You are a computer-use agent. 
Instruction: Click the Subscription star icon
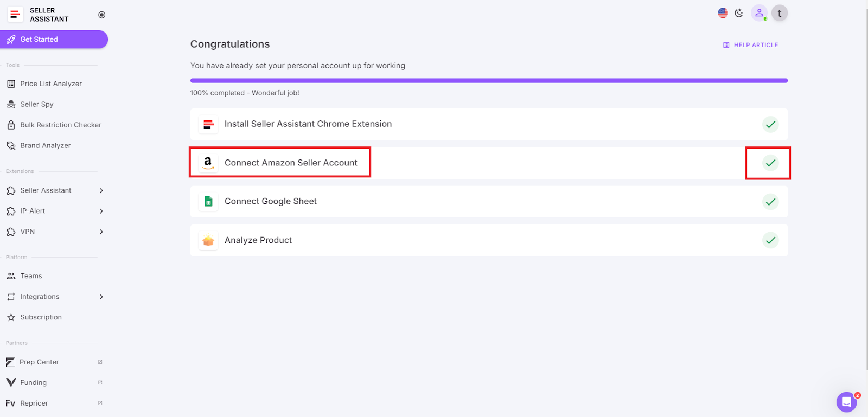11,317
